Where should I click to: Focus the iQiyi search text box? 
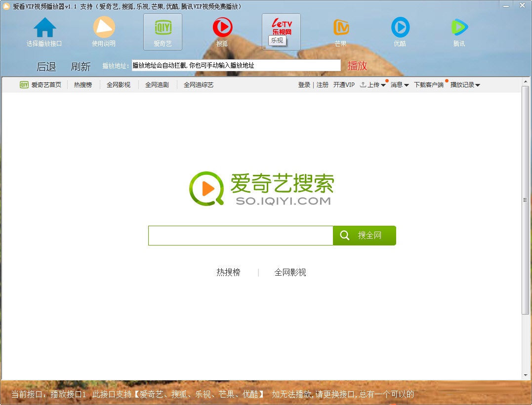241,236
